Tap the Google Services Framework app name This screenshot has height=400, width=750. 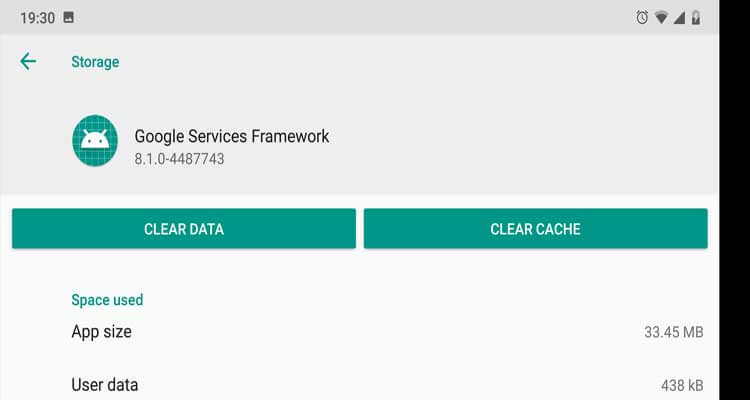pos(231,136)
